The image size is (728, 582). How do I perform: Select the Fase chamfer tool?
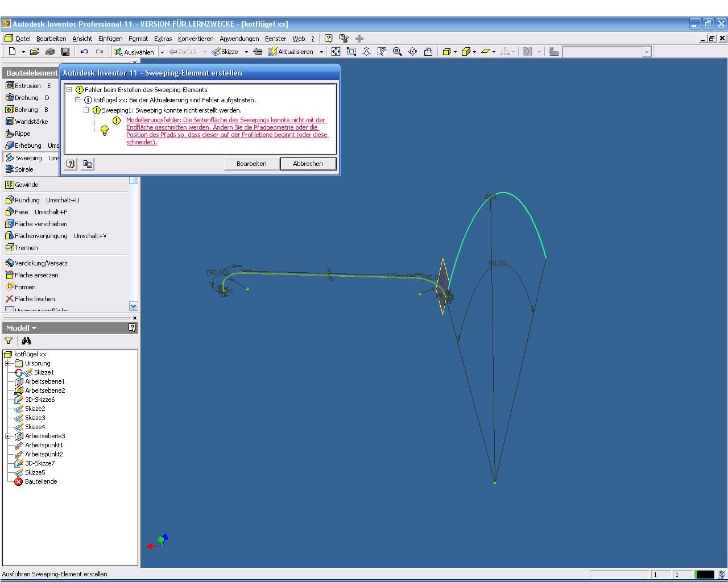point(21,212)
